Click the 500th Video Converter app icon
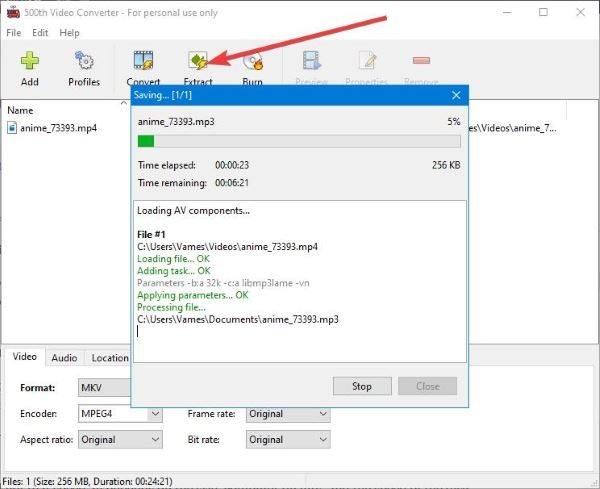The height and width of the screenshot is (489, 600). pos(13,12)
